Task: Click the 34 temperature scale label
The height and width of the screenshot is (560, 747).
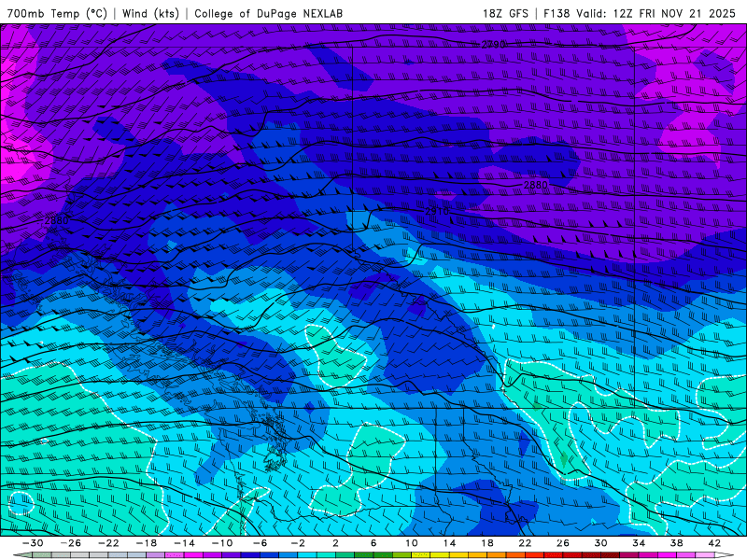Action: coord(639,543)
